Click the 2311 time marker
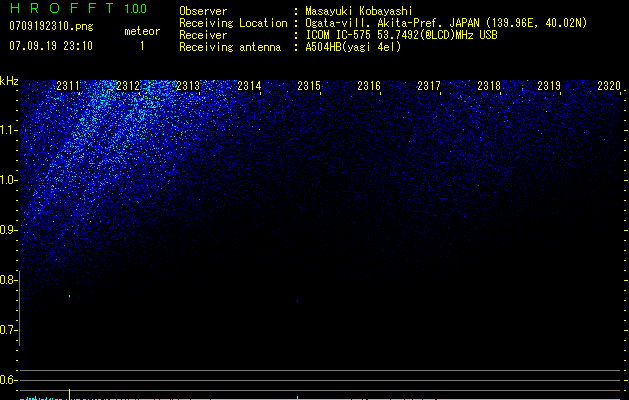Image resolution: width=629 pixels, height=400 pixels. pos(68,85)
